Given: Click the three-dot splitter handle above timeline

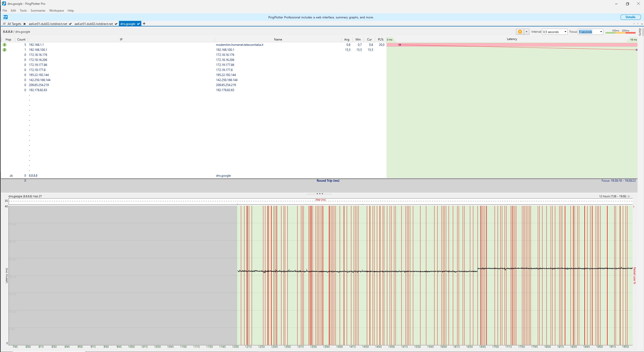Looking at the screenshot, I should pos(320,194).
